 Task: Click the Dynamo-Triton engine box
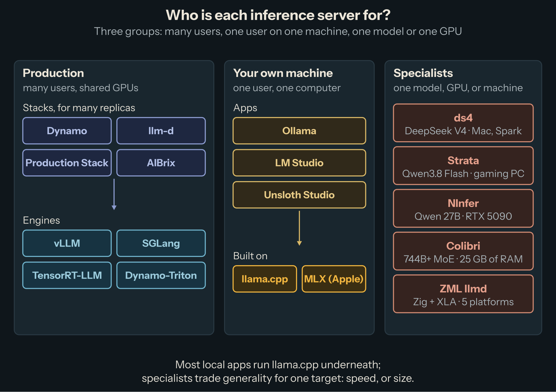(161, 275)
